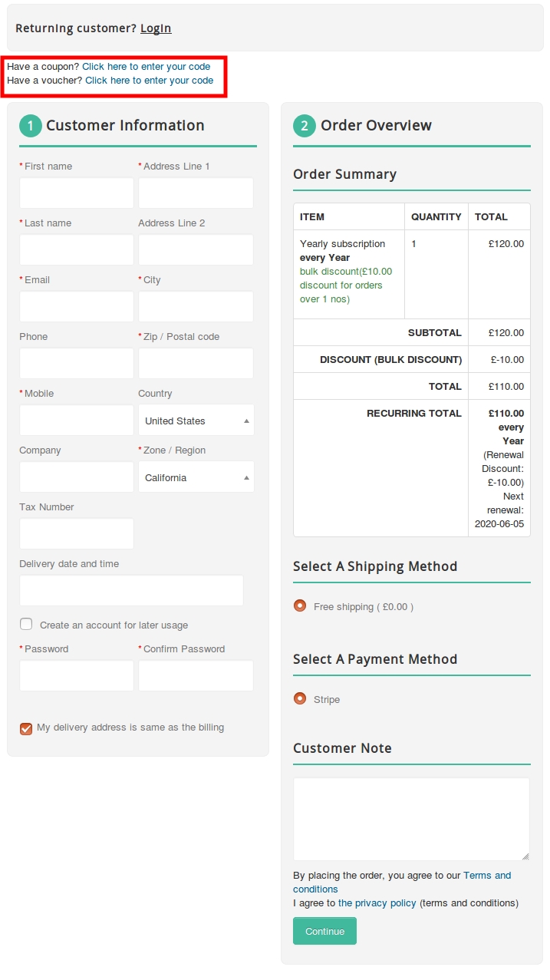This screenshot has width=550, height=980.
Task: Click the voucher code entry link
Action: point(150,81)
